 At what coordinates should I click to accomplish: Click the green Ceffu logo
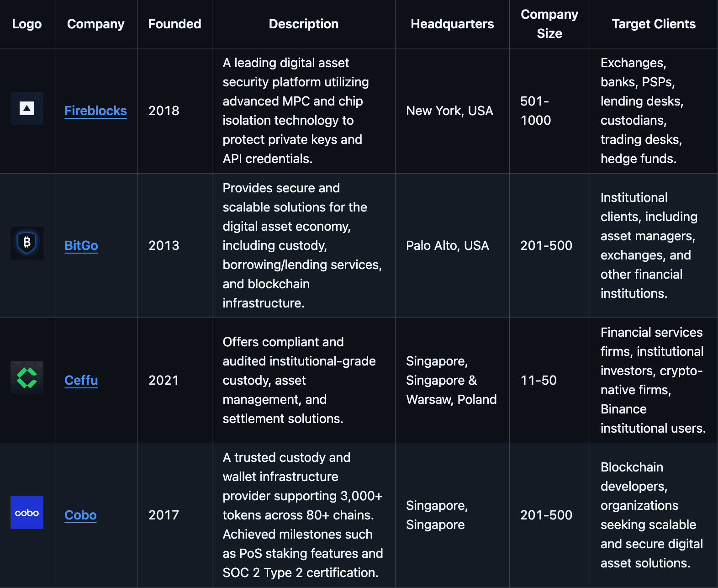tap(27, 378)
